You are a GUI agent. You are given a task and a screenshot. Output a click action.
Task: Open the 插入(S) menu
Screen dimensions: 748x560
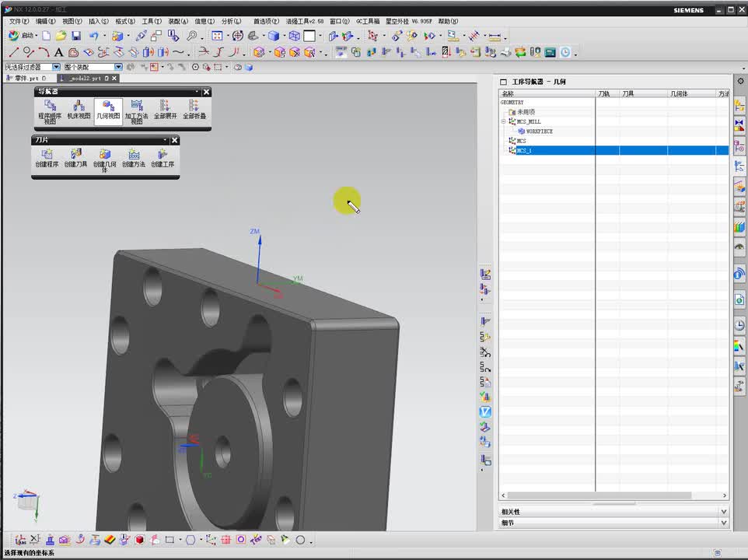99,22
